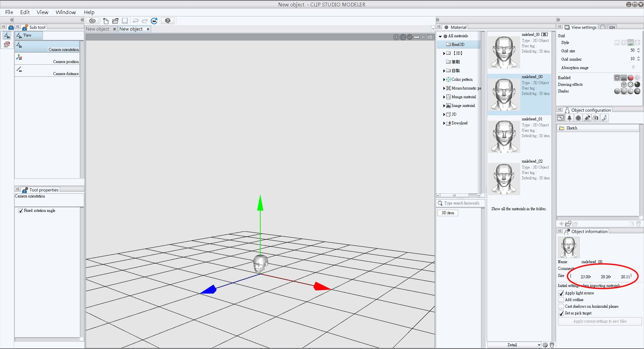Toggle Fixed rotation angle checkbox

pos(21,211)
